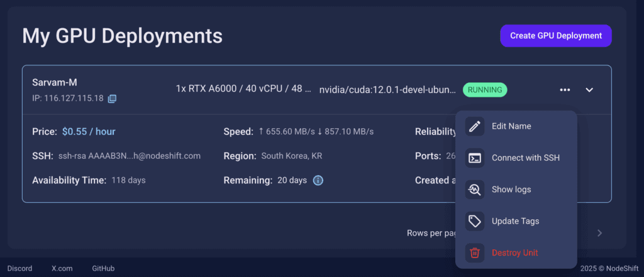Select Edit Name from the menu

pyautogui.click(x=511, y=126)
